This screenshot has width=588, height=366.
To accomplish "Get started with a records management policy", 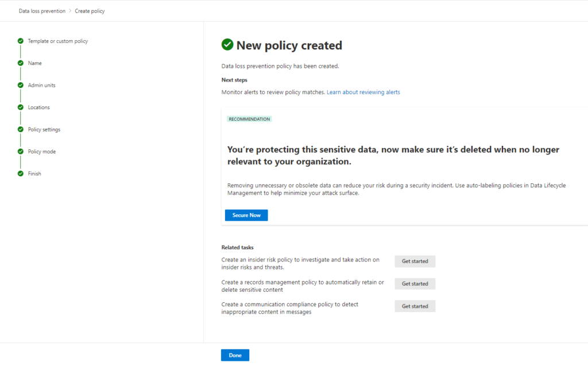I will pyautogui.click(x=415, y=284).
